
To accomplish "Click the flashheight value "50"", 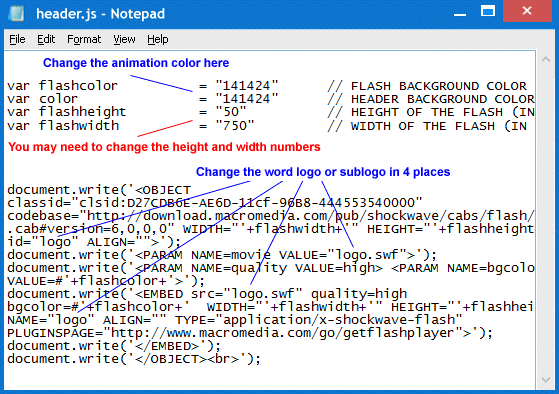I will pos(231,112).
